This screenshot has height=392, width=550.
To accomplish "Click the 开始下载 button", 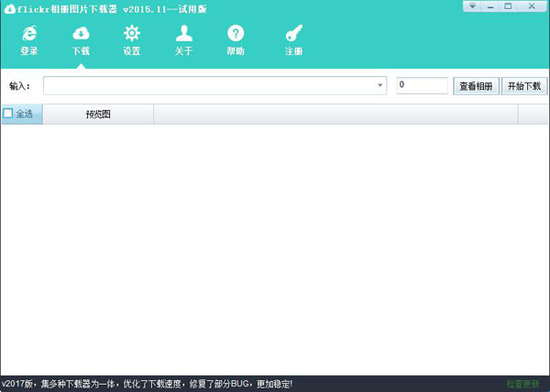I will [524, 86].
